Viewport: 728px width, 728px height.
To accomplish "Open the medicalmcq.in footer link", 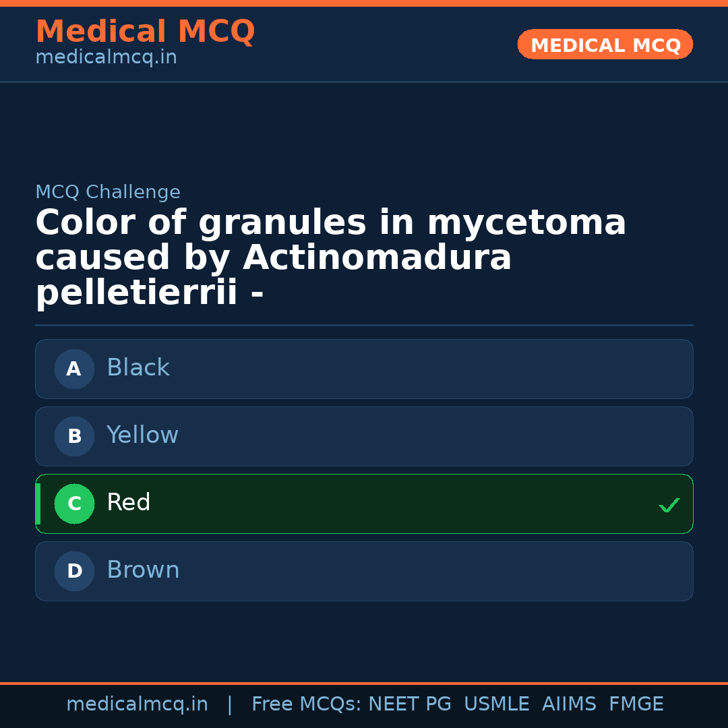I will tap(138, 703).
